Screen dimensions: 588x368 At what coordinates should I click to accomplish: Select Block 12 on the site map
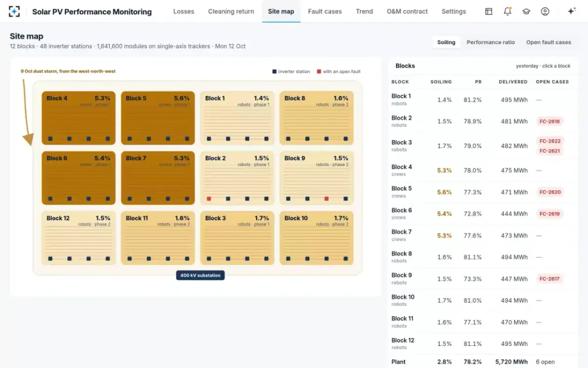click(x=78, y=238)
